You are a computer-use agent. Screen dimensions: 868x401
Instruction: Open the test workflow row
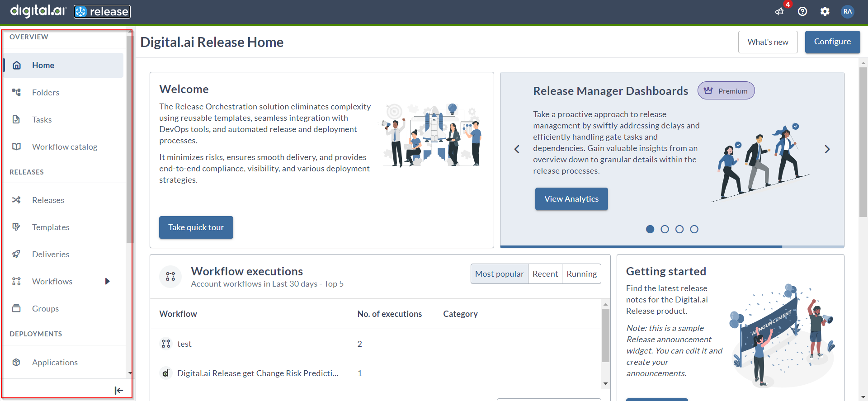pyautogui.click(x=376, y=344)
